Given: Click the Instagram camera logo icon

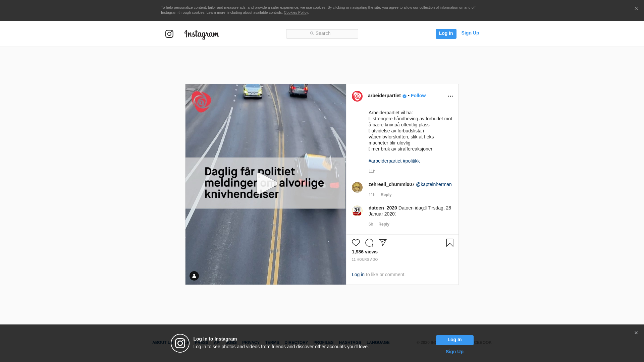Looking at the screenshot, I should tap(169, 34).
